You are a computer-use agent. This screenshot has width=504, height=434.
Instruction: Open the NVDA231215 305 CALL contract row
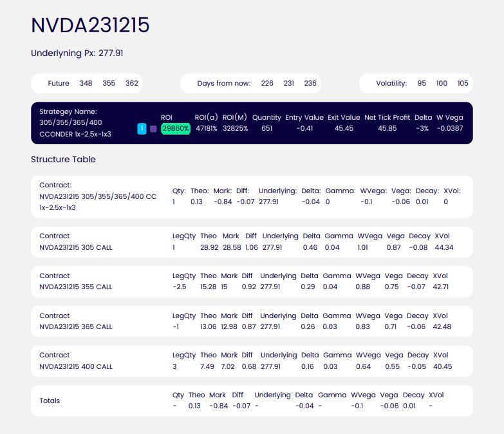76,247
